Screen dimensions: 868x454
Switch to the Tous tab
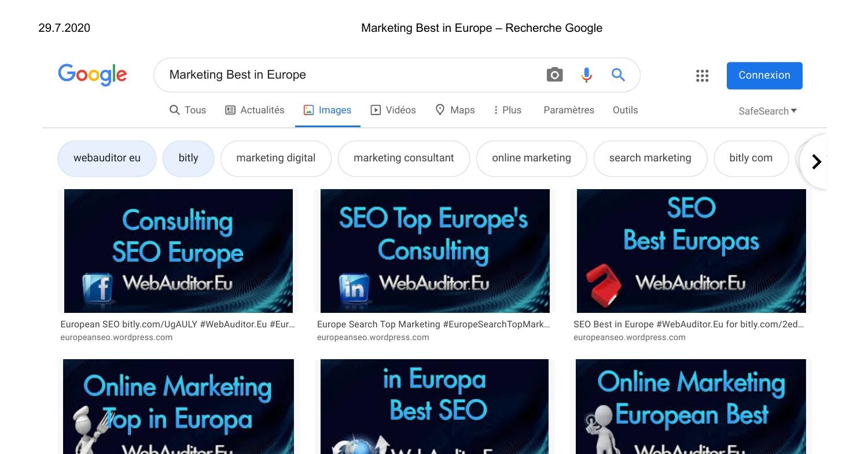[x=188, y=110]
